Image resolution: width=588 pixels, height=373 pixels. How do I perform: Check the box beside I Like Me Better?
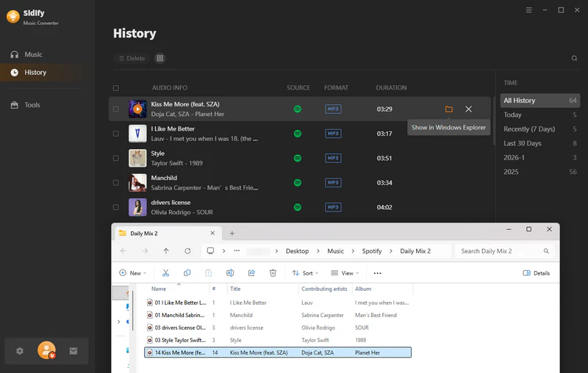116,134
